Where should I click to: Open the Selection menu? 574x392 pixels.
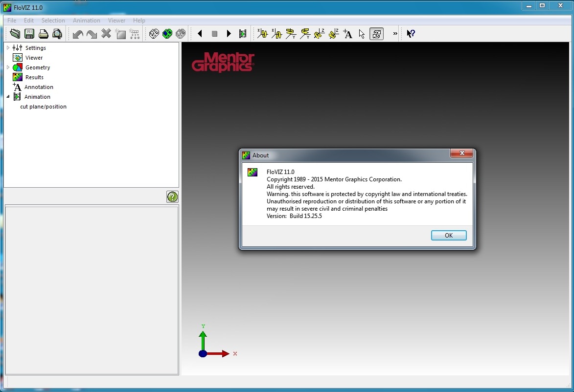[53, 21]
